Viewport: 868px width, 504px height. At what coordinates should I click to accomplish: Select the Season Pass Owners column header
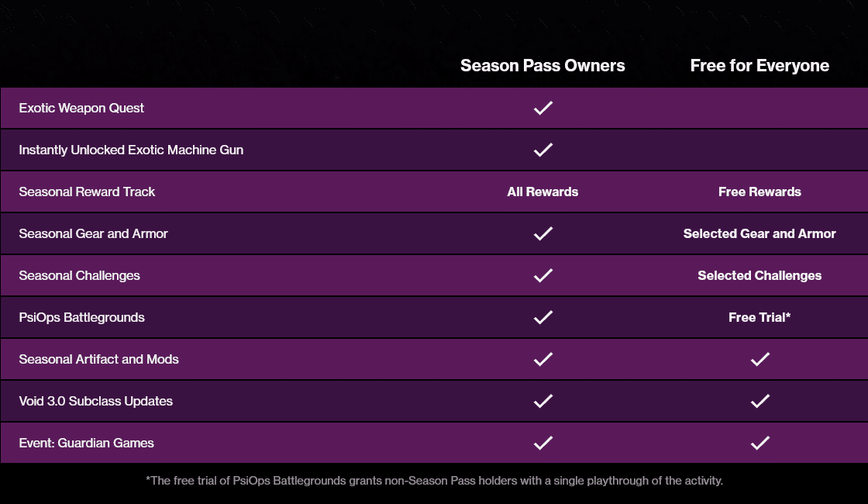(x=542, y=66)
